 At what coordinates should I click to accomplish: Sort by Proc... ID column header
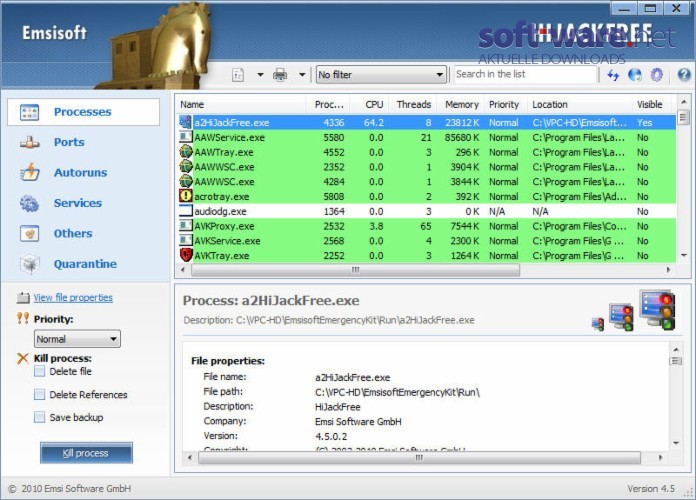click(328, 105)
